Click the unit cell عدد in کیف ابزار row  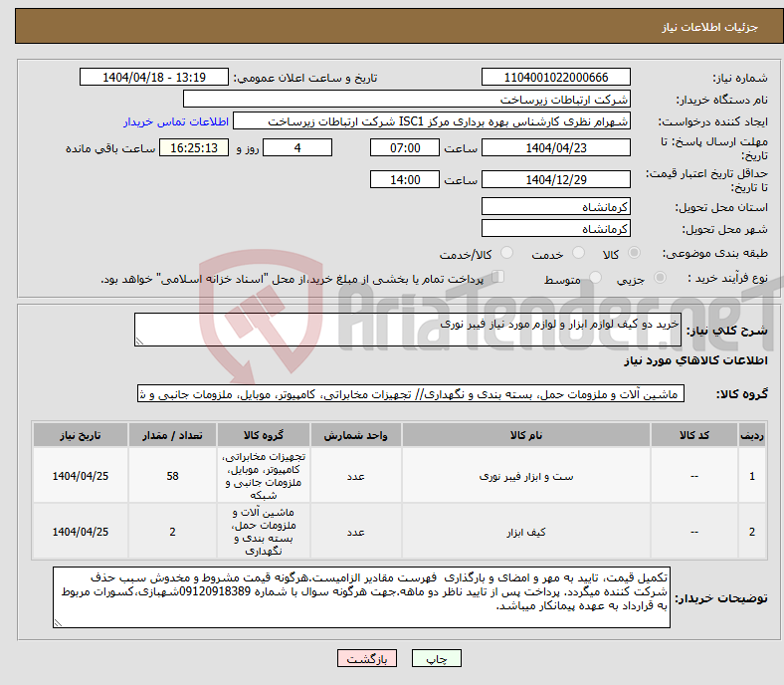click(355, 532)
